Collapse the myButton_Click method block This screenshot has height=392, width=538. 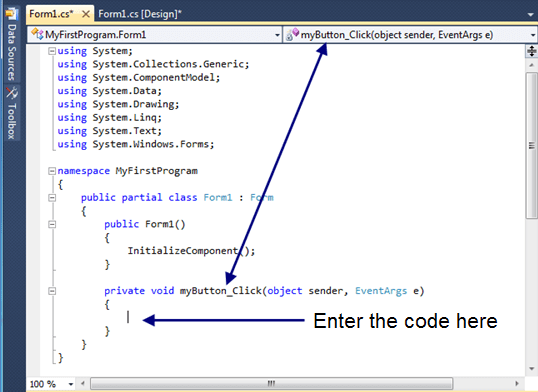(52, 291)
